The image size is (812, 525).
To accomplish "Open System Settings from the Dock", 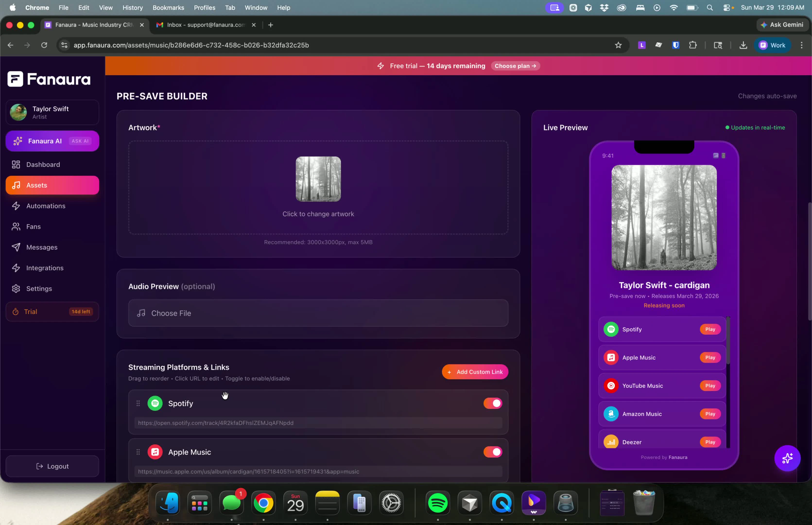I will 391,503.
